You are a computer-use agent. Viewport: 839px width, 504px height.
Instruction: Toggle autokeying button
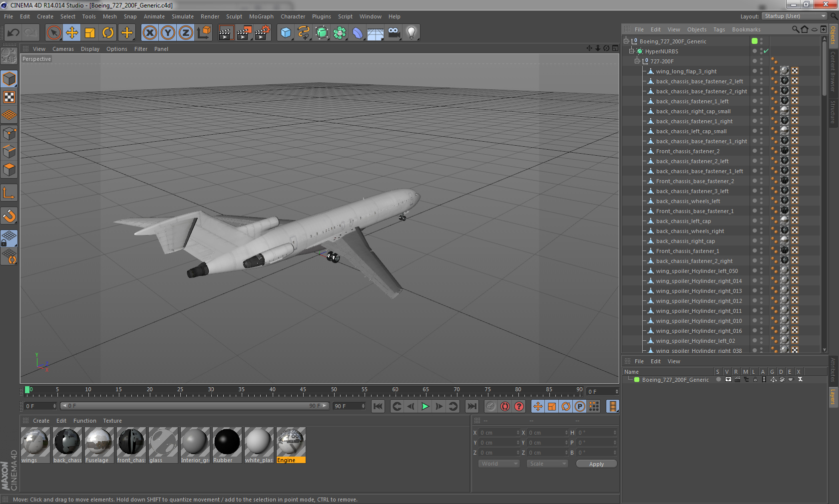tap(505, 406)
